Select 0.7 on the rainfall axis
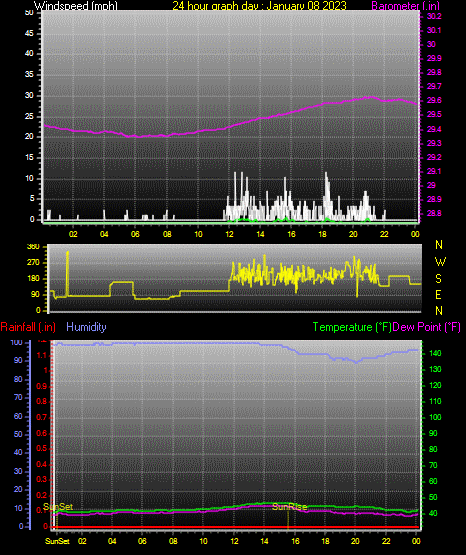Viewport: 466px width, 555px height. click(41, 417)
